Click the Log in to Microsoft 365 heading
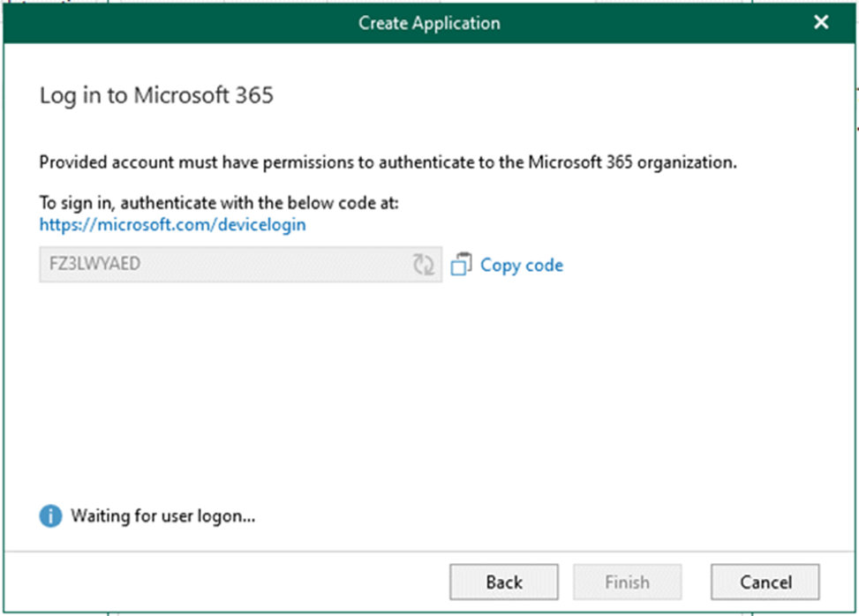Screen dimensions: 859x616 tap(156, 96)
